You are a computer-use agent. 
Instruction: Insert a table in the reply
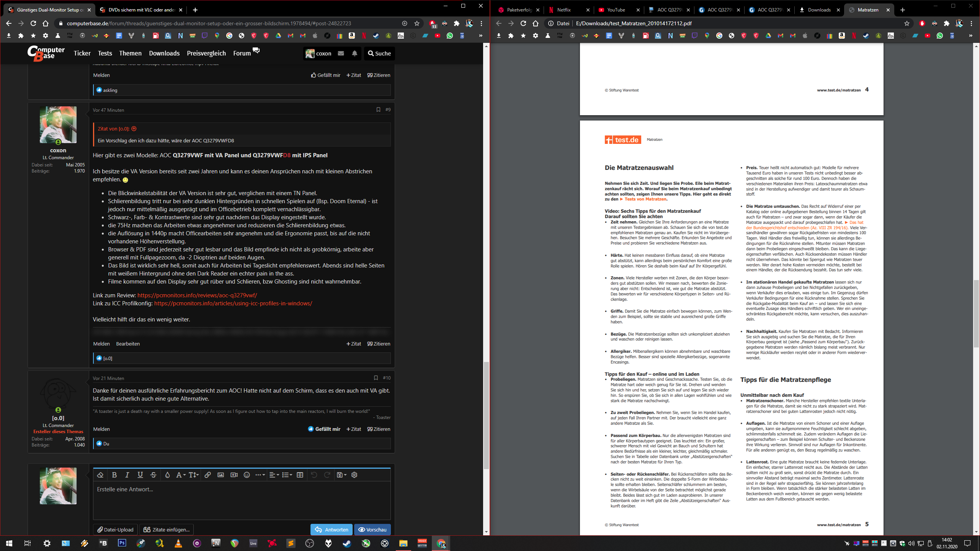pos(300,475)
